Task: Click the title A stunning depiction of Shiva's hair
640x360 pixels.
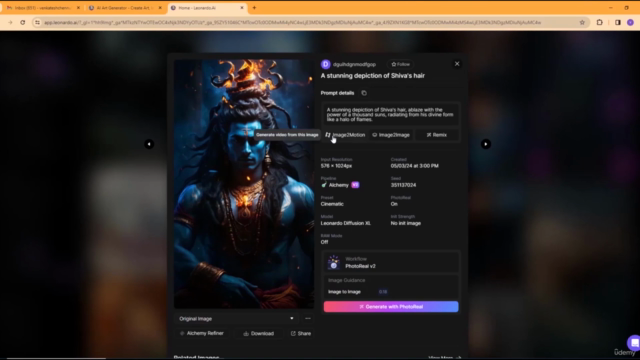Action: (x=373, y=76)
